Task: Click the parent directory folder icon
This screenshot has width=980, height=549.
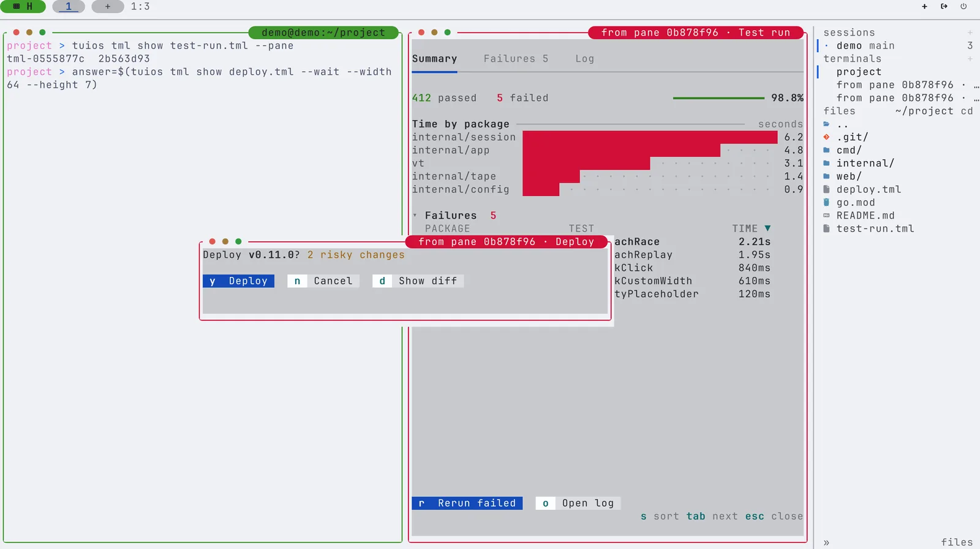Action: coord(826,124)
